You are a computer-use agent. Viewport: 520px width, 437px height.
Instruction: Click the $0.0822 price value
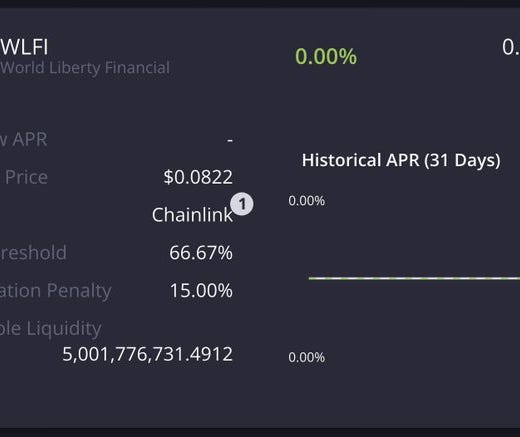pyautogui.click(x=198, y=177)
